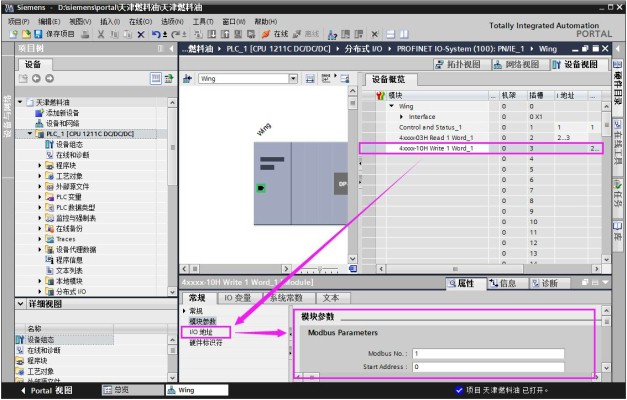
Task: Click the open project folder icon
Action: 26,34
